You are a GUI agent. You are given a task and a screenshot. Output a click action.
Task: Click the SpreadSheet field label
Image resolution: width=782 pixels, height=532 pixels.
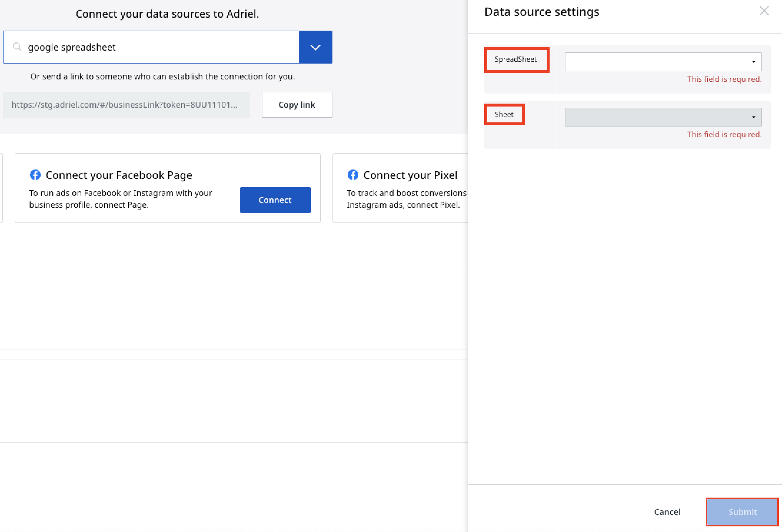coord(515,59)
